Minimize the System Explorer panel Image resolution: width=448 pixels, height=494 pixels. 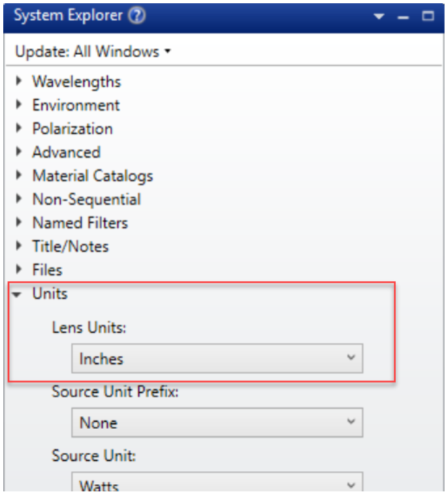coord(404,17)
